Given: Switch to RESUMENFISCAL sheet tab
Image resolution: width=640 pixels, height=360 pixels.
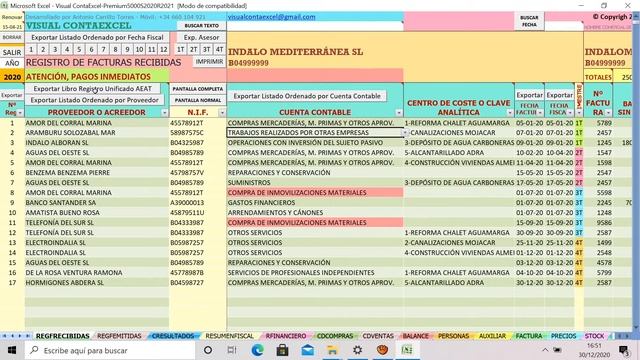Looking at the screenshot, I should point(229,336).
